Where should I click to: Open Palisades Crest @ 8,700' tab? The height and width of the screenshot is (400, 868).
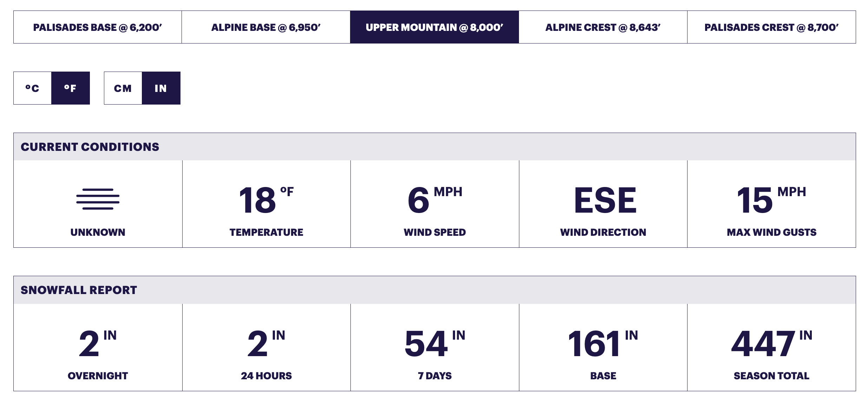(x=771, y=27)
